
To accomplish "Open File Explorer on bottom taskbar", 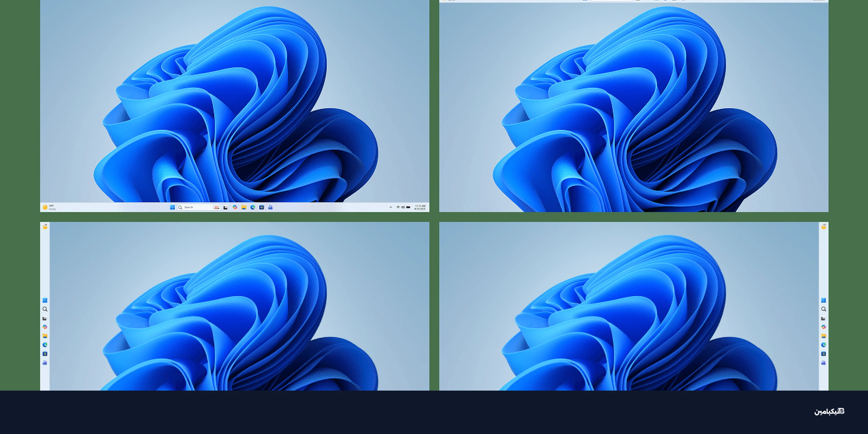I will pos(244,207).
